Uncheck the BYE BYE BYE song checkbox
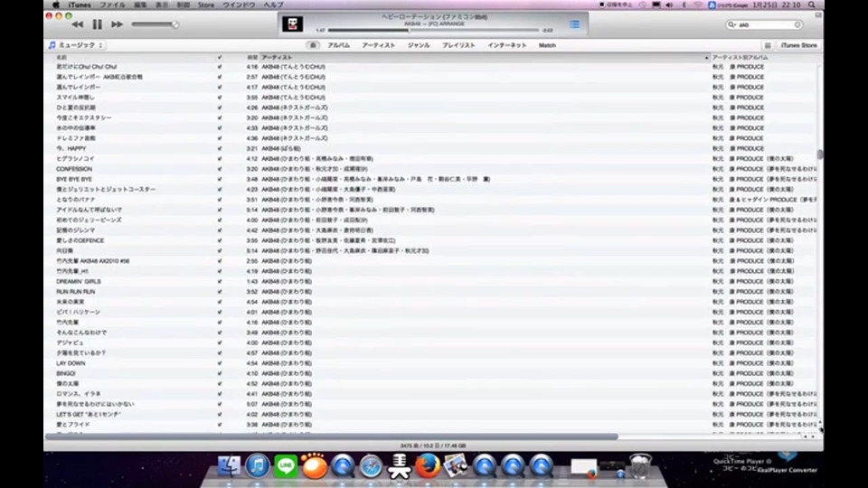Viewport: 868px width, 488px height. pyautogui.click(x=220, y=179)
